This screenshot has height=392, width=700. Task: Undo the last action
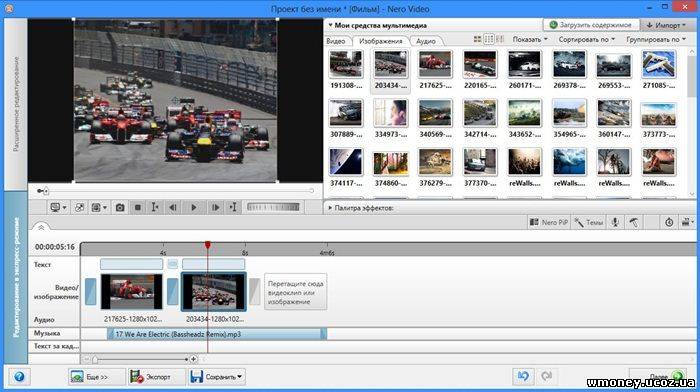coord(523,376)
